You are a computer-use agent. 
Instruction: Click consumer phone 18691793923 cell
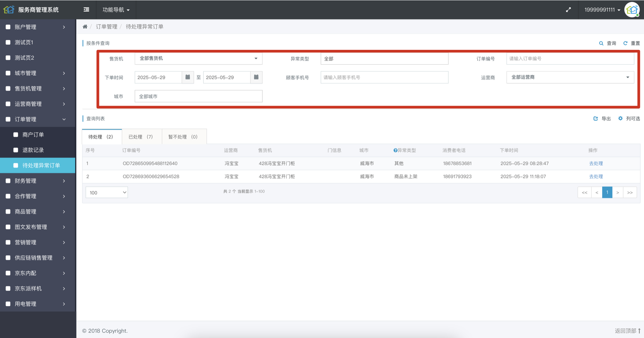click(x=457, y=176)
